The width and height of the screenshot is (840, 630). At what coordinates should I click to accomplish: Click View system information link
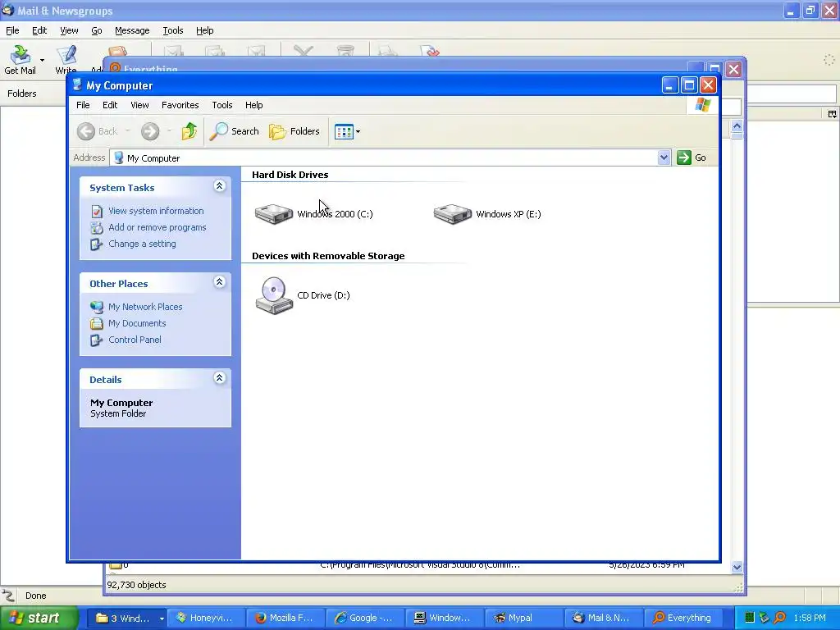[156, 211]
